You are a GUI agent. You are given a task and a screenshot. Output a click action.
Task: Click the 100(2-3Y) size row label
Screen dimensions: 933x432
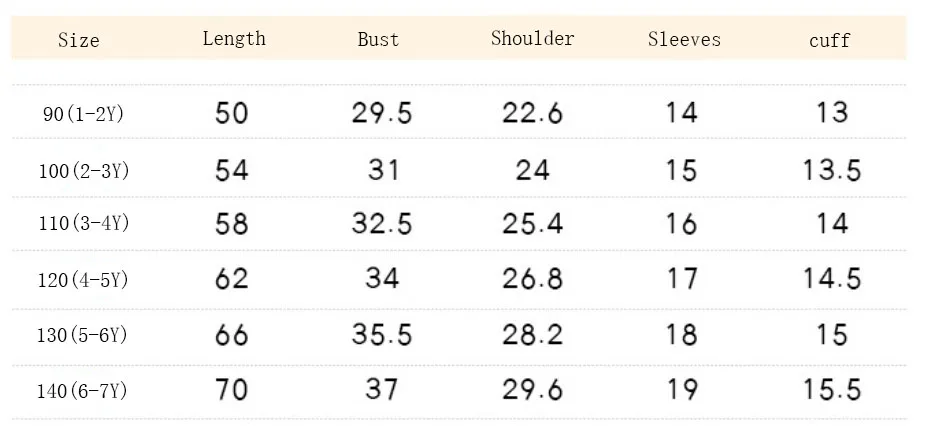pos(84,171)
